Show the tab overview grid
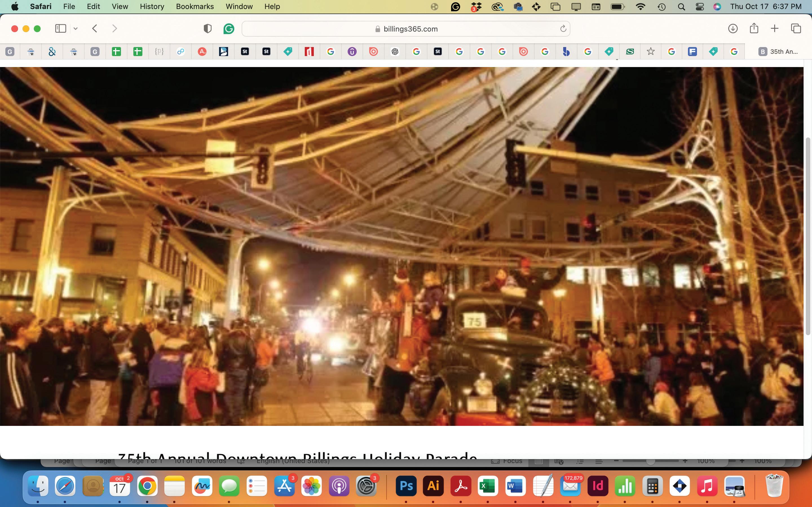This screenshot has width=812, height=507. [x=796, y=28]
